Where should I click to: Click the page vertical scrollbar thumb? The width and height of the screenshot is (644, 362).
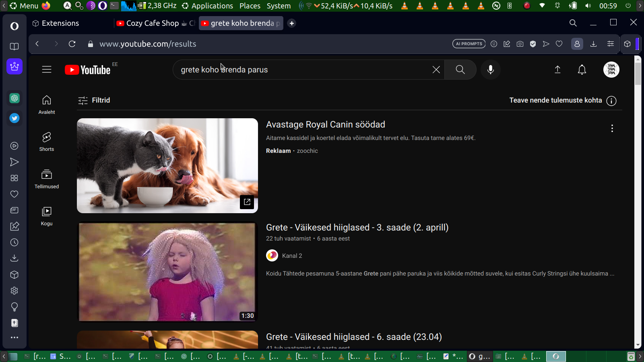tap(638, 73)
